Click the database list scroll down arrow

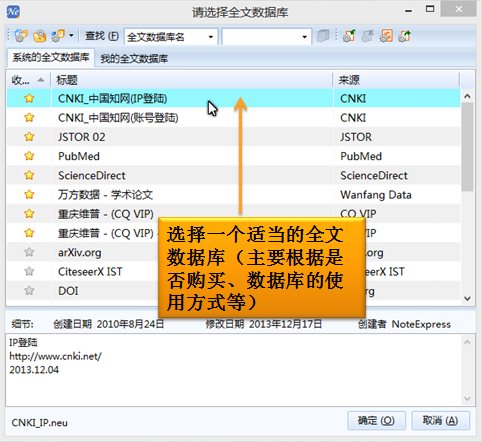coord(467,299)
